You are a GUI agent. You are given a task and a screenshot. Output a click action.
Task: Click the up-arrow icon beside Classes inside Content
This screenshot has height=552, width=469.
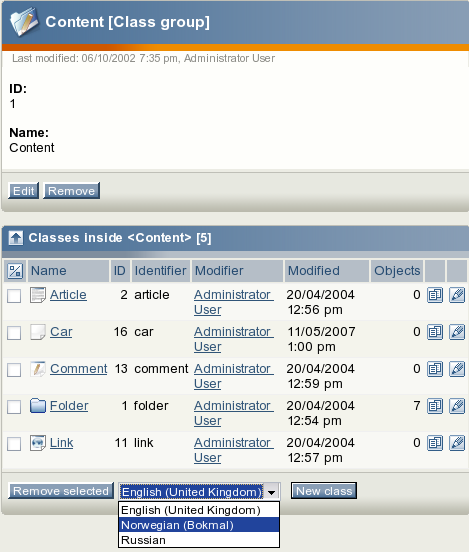point(16,238)
